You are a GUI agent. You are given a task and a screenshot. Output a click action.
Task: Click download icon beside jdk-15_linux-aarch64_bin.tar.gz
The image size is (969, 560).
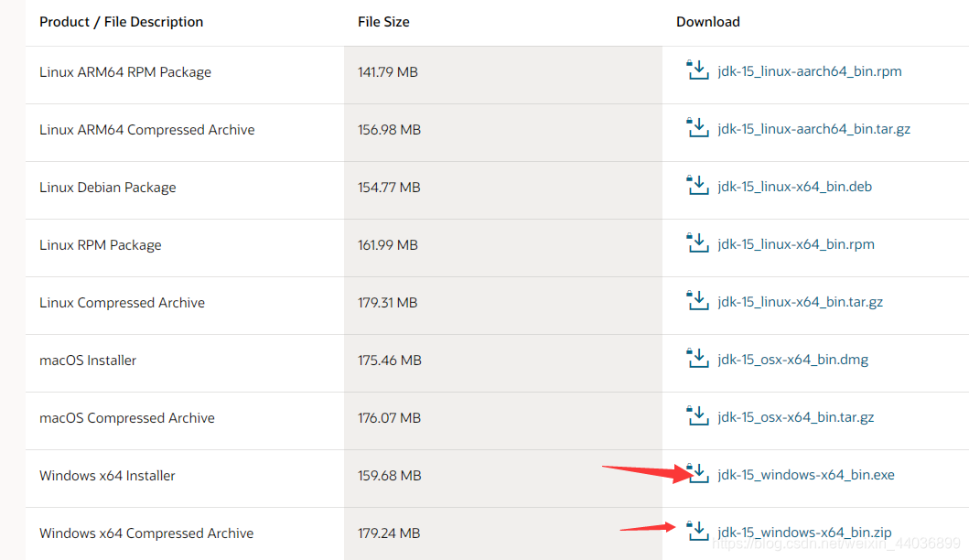pos(698,127)
